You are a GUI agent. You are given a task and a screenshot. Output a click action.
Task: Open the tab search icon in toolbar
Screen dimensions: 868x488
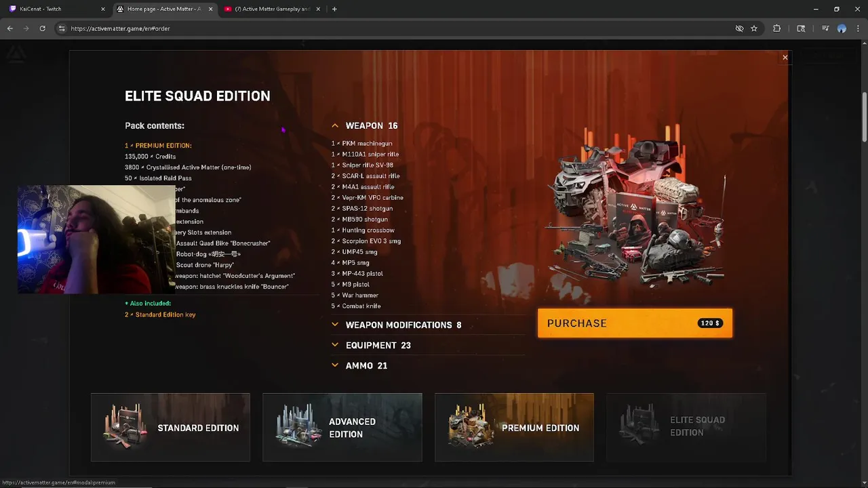[801, 28]
